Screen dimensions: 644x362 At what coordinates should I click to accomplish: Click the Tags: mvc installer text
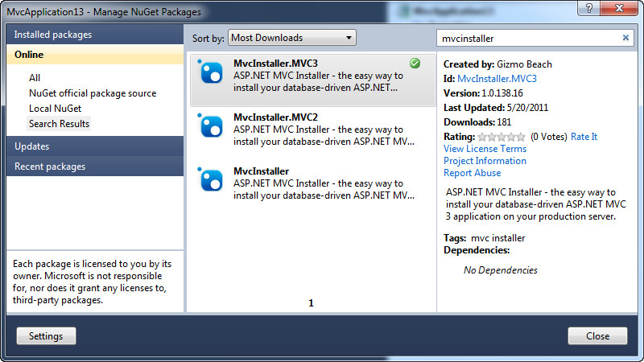(x=485, y=238)
